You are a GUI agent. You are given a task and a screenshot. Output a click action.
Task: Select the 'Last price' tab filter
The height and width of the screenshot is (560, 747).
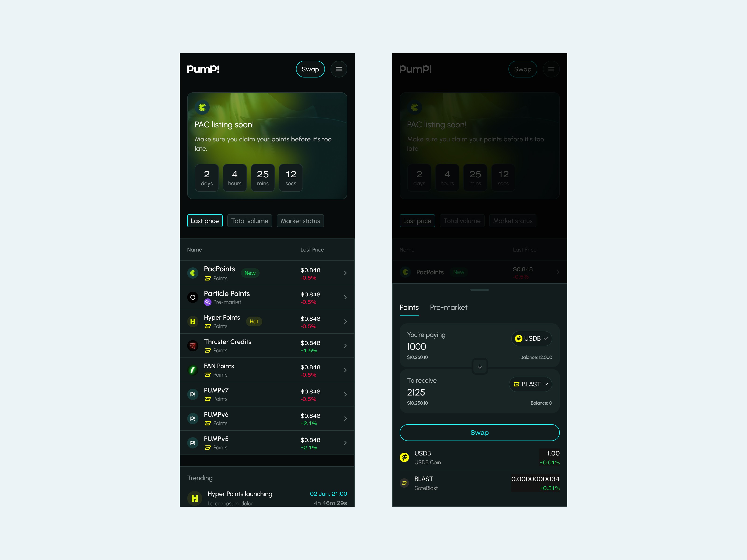tap(205, 220)
